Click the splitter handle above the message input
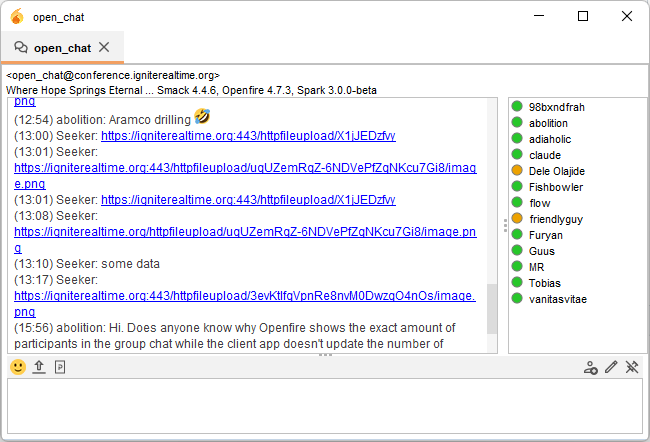This screenshot has height=442, width=650. (324, 356)
